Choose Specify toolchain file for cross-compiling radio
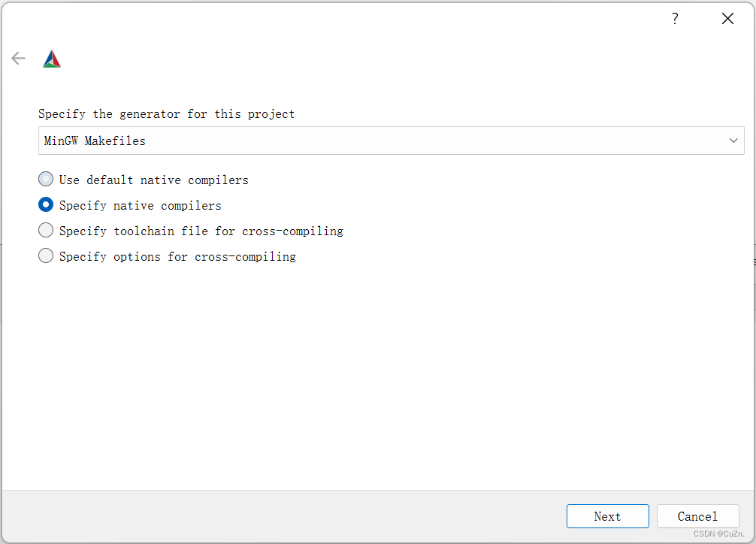Viewport: 756px width, 544px height. click(46, 231)
